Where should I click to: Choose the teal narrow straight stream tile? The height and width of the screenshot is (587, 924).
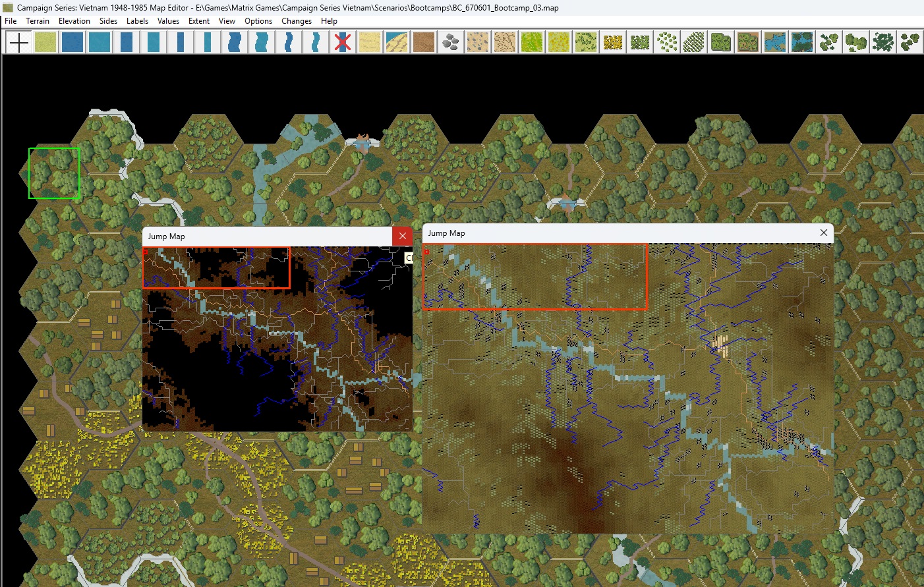(208, 42)
